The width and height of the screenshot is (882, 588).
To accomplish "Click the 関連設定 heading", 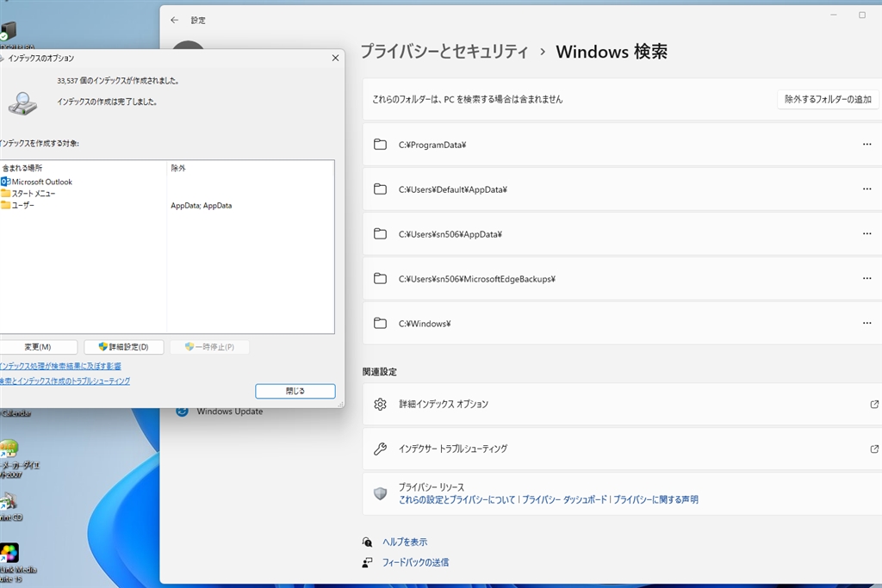I will (x=380, y=372).
